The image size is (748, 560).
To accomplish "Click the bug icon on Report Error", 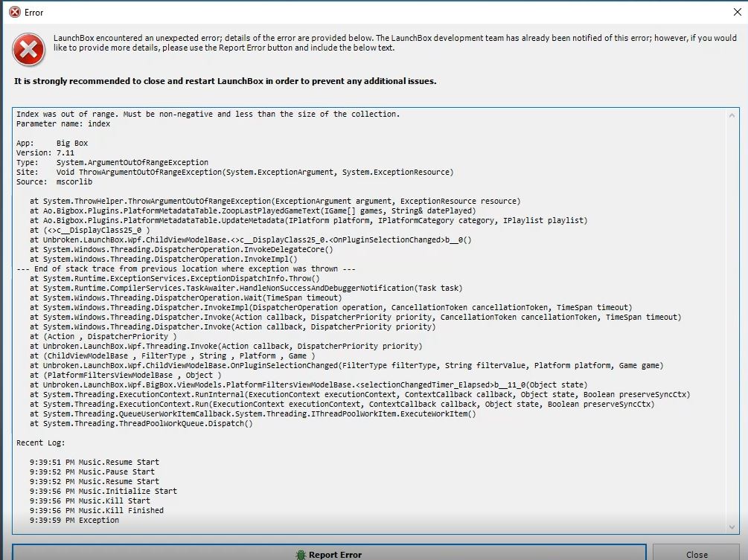I will (301, 555).
